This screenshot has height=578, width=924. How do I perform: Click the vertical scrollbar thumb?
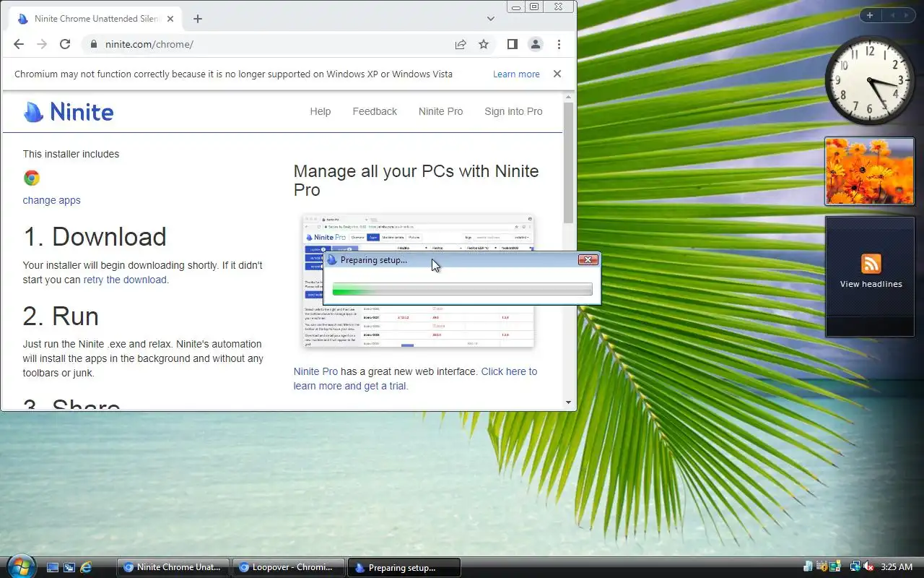569,163
